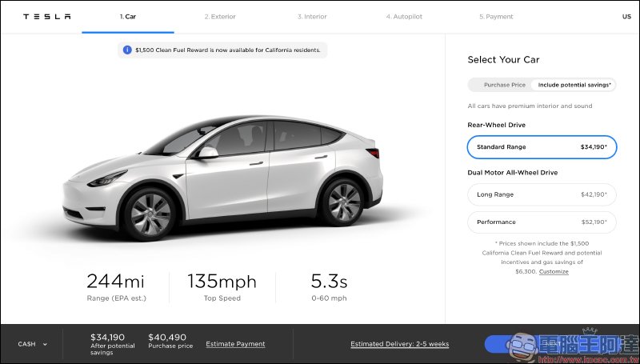
Task: Jump to the 5. Payment step
Action: click(496, 16)
